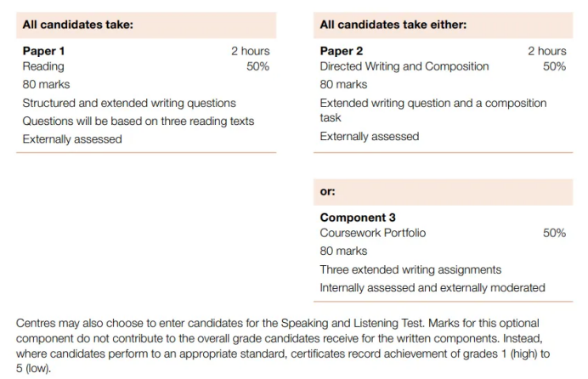Click "Internally assessed and externally moderated" line
588x379 pixels.
(x=433, y=287)
